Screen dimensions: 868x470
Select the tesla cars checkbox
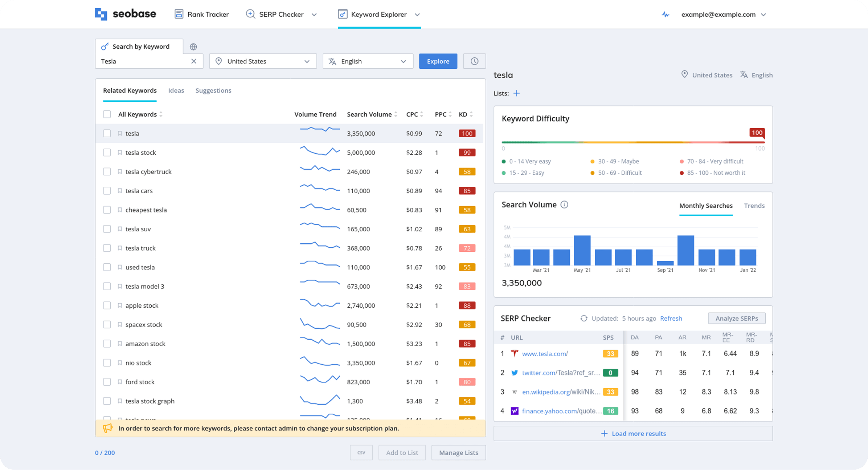[107, 191]
